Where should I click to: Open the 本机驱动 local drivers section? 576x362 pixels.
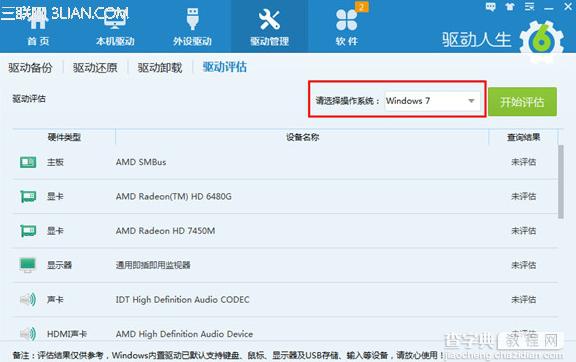pos(115,26)
